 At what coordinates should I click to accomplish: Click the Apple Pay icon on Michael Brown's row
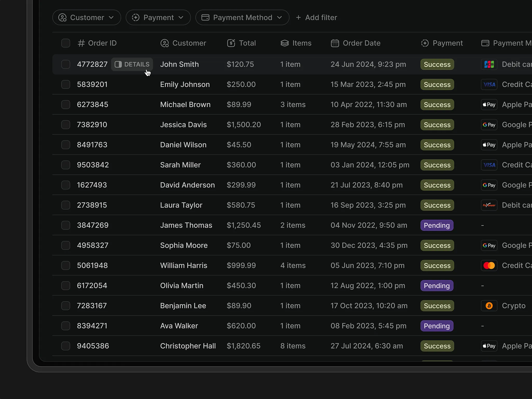point(489,104)
